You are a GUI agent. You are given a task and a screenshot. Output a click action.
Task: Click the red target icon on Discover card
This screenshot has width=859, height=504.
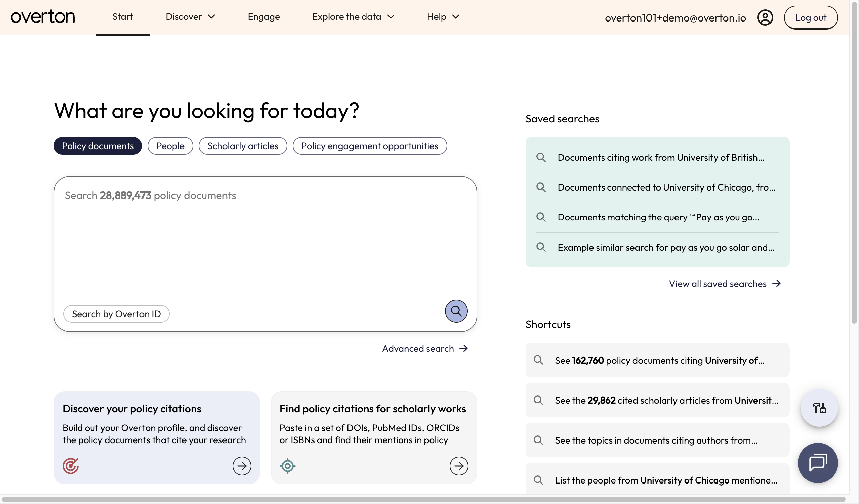click(x=71, y=465)
